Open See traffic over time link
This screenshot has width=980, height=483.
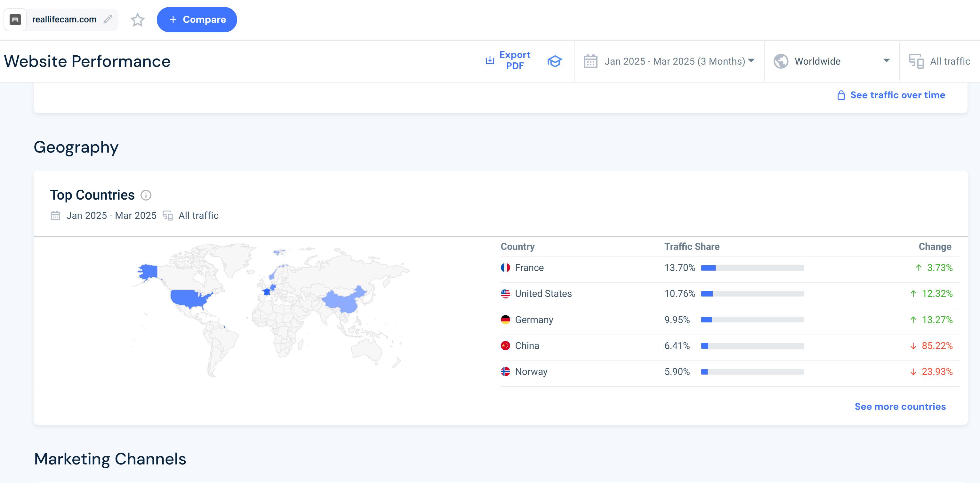pyautogui.click(x=897, y=95)
